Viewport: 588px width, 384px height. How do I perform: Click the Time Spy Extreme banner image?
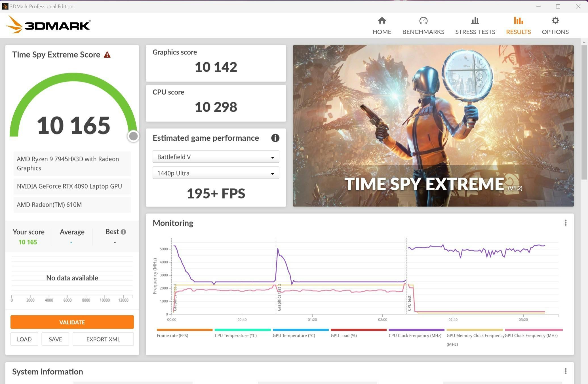click(x=433, y=126)
